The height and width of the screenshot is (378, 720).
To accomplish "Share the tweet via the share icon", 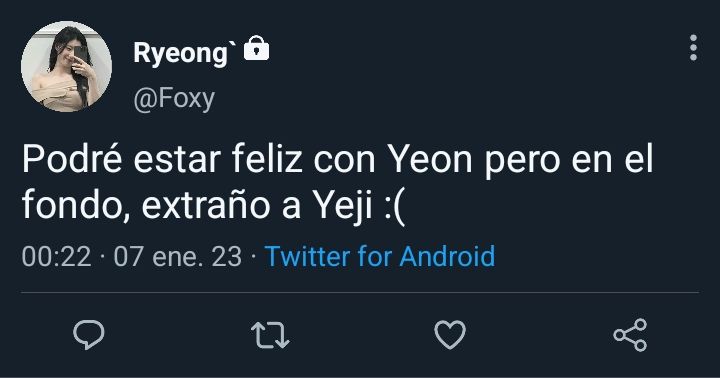I will point(630,335).
